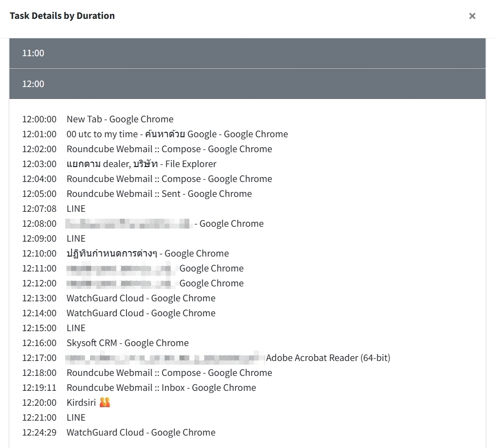Select the 12:07:08 LINE entry
The height and width of the screenshot is (448, 495).
54,208
